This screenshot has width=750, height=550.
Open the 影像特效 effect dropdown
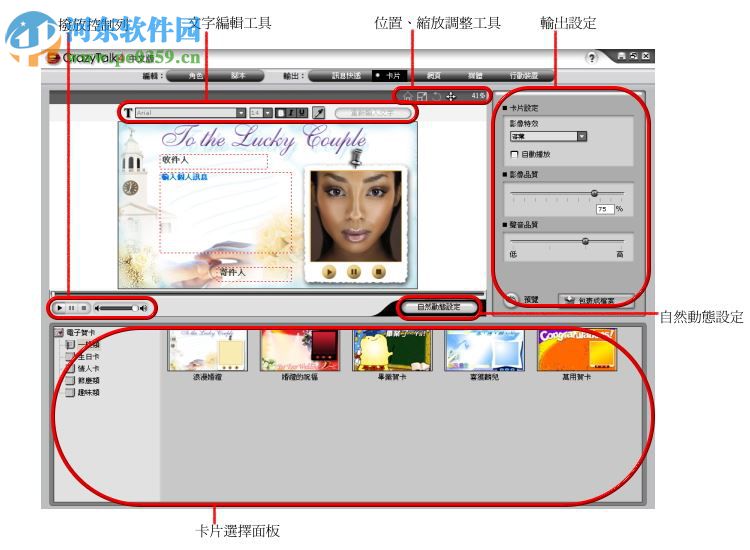[x=548, y=136]
